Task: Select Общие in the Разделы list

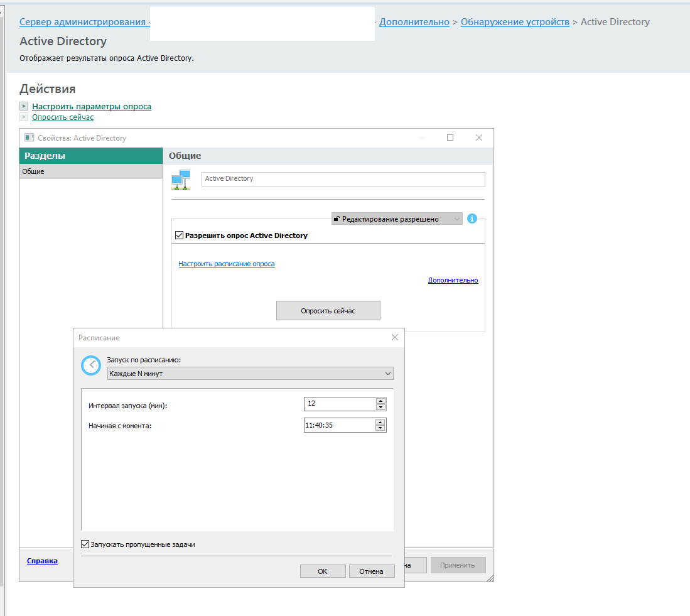Action: click(91, 171)
